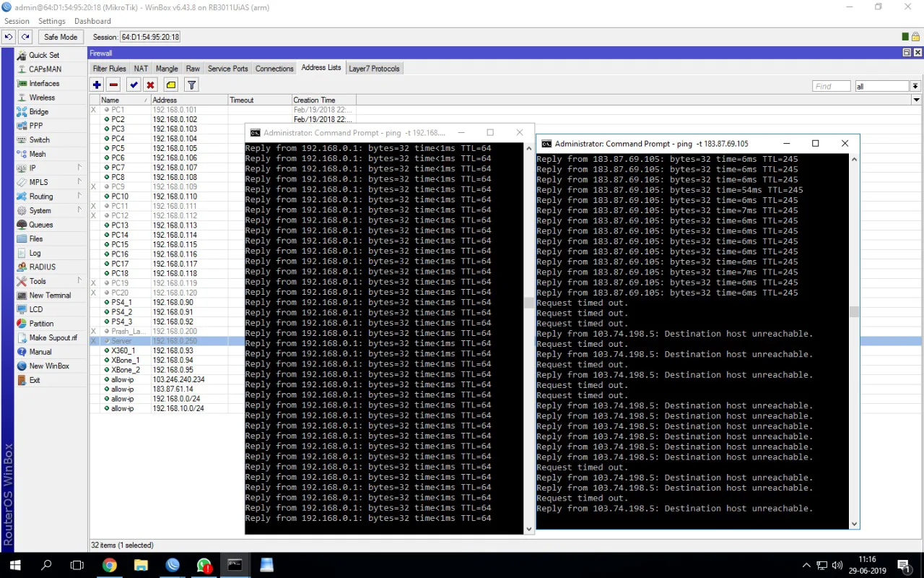Open Wireless in sidebar

click(x=42, y=98)
